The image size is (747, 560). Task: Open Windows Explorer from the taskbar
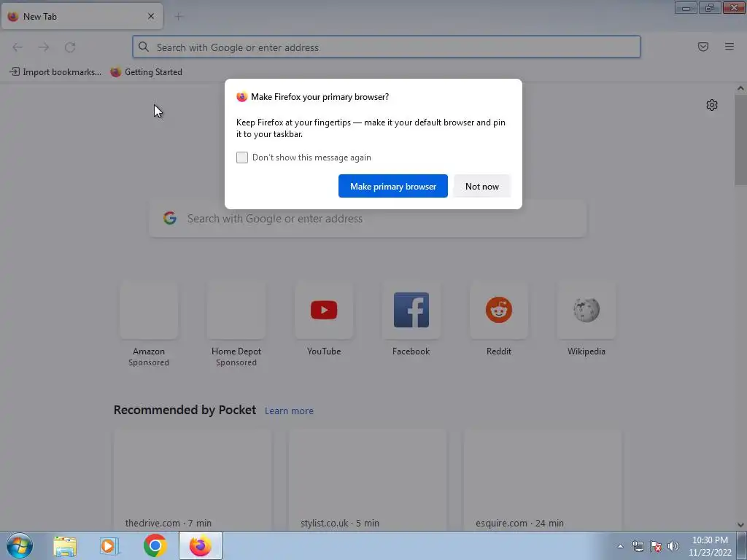(x=65, y=545)
